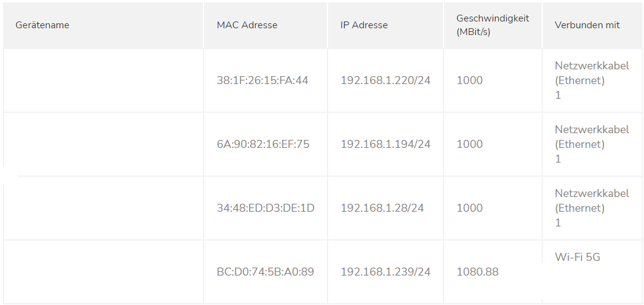Click IP address 192.168.1.220/24
The width and height of the screenshot is (644, 305).
(385, 80)
